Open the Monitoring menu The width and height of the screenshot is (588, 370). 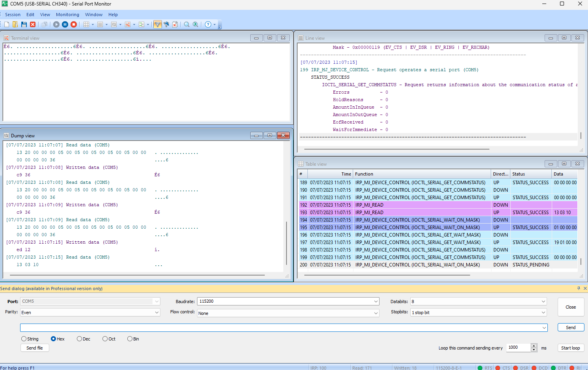[x=67, y=15]
